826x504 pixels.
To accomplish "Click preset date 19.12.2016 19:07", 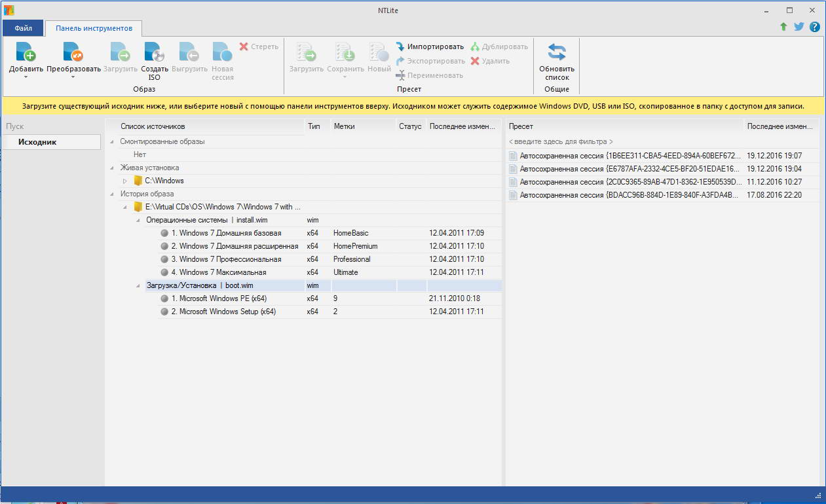I will (774, 156).
